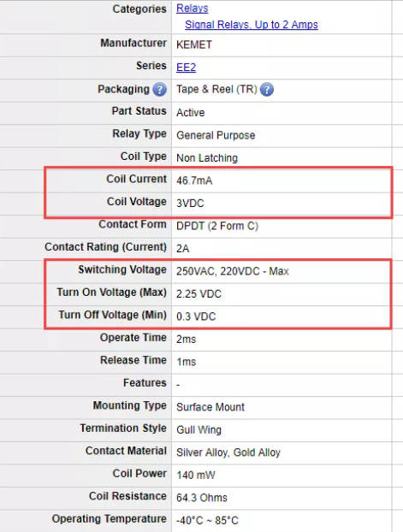Click the 64.3 Ohms coil resistance value
Viewport: 403px width, 532px height.
[x=202, y=498]
